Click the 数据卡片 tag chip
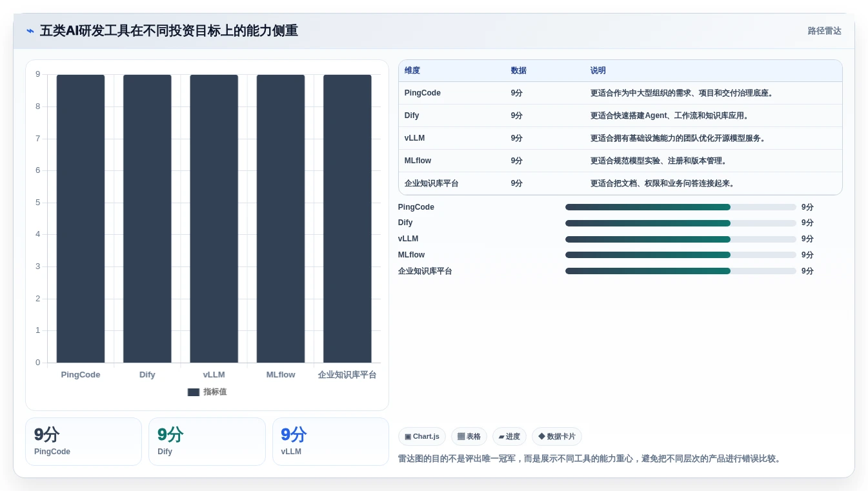 pos(557,437)
